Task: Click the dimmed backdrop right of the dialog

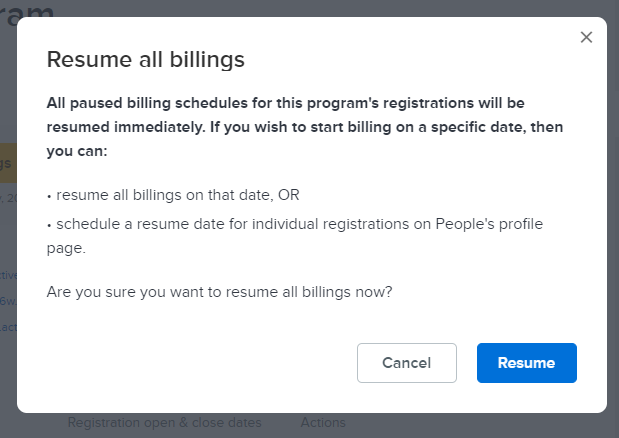Action: (613, 219)
